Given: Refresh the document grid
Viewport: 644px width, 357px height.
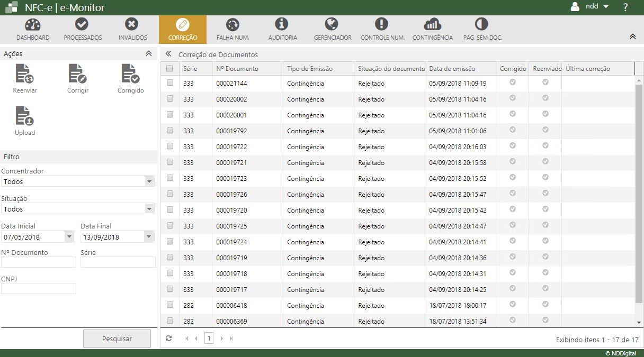Looking at the screenshot, I should tap(168, 338).
